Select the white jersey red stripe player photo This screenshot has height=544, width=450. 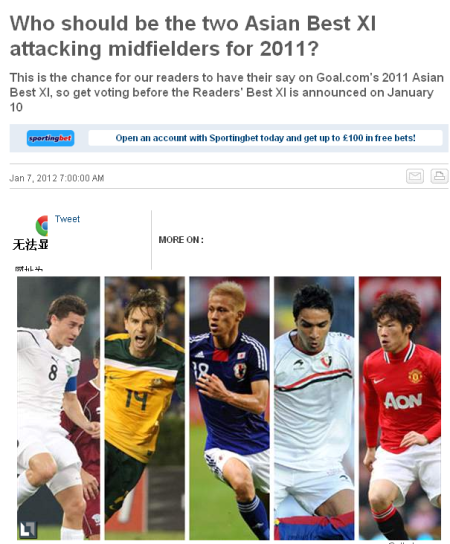pos(314,408)
